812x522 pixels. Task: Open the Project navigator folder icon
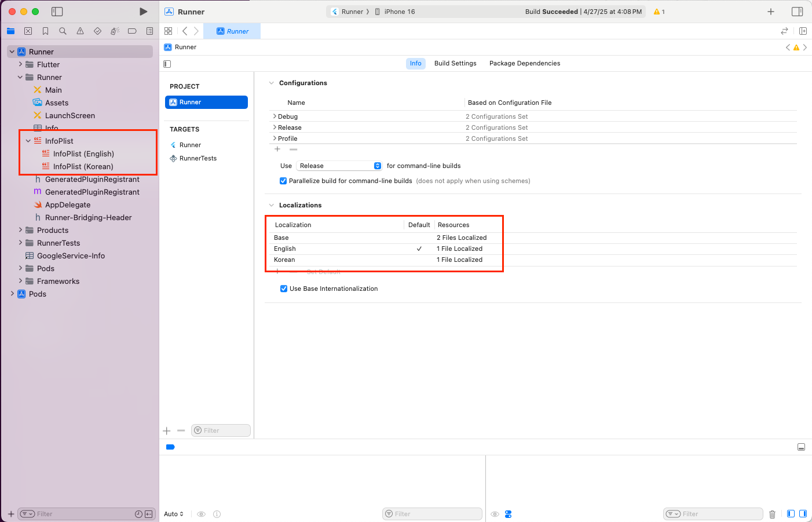tap(10, 31)
